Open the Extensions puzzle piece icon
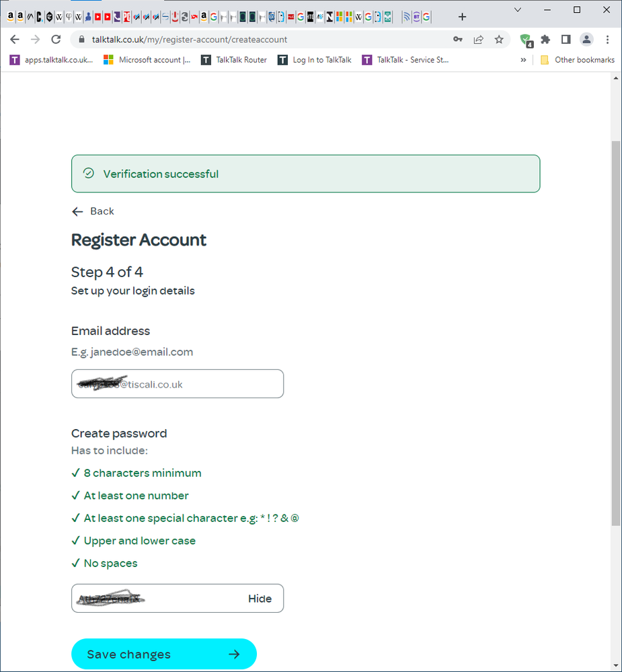The height and width of the screenshot is (672, 622). click(545, 40)
